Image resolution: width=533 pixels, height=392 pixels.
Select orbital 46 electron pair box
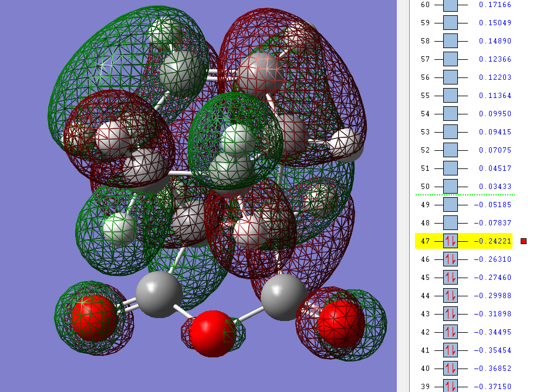pyautogui.click(x=450, y=259)
